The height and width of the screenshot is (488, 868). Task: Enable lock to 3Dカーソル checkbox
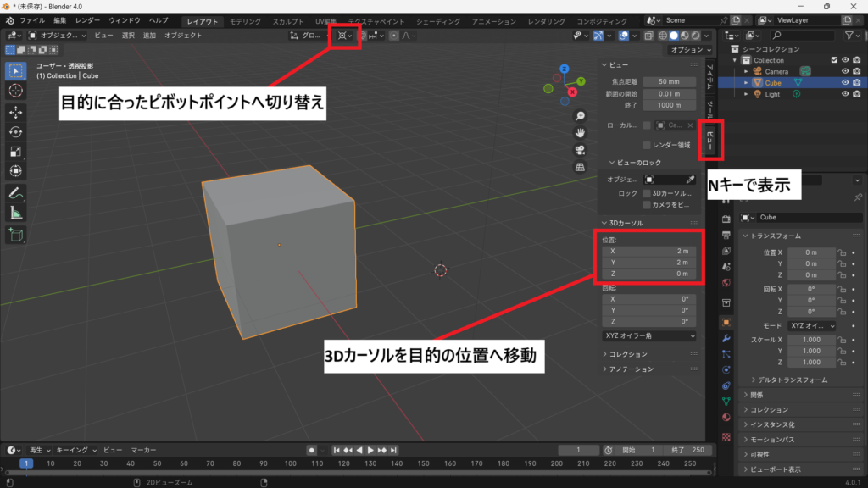[x=646, y=193]
